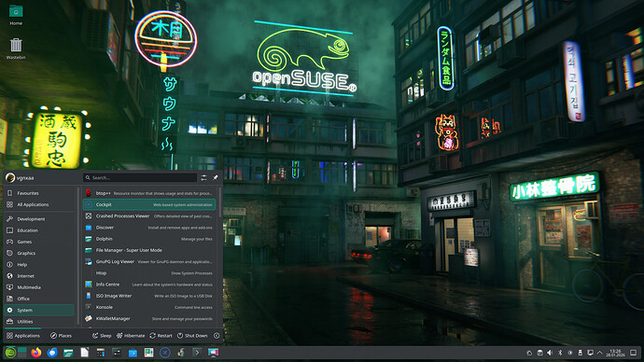Open File Manager - Super User Mode

(149, 250)
